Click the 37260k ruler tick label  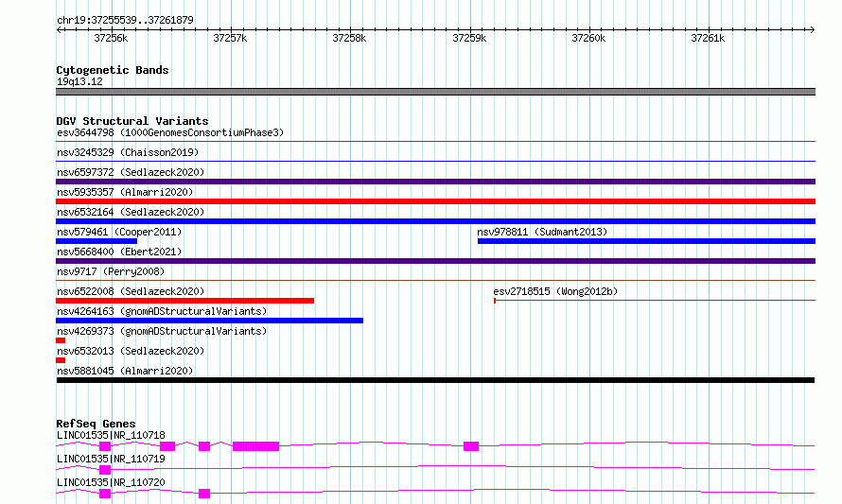[588, 38]
